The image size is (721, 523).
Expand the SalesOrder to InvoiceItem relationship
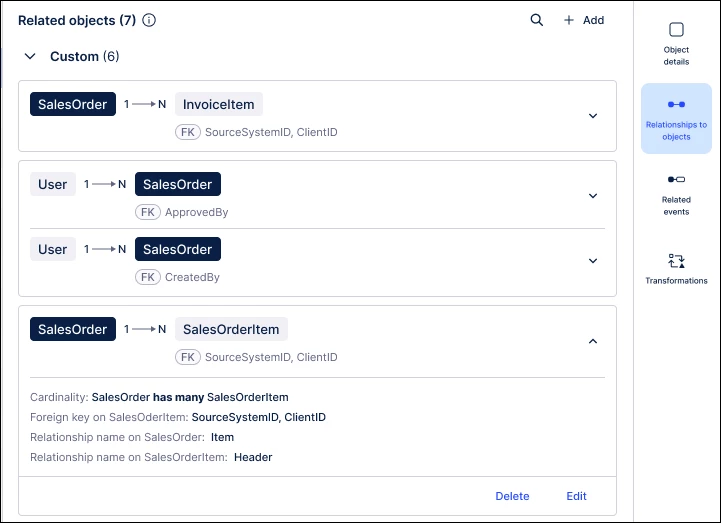pyautogui.click(x=592, y=116)
